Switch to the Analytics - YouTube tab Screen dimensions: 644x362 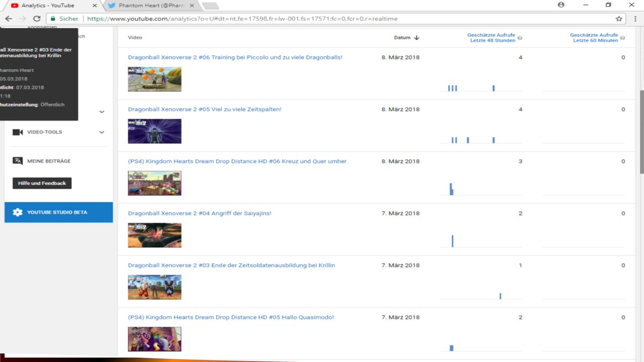[52, 5]
